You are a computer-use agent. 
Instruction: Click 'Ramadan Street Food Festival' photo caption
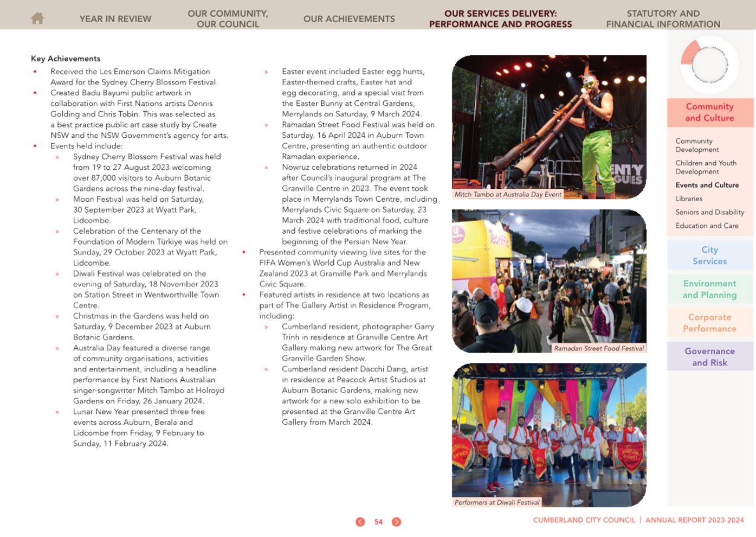tap(599, 348)
